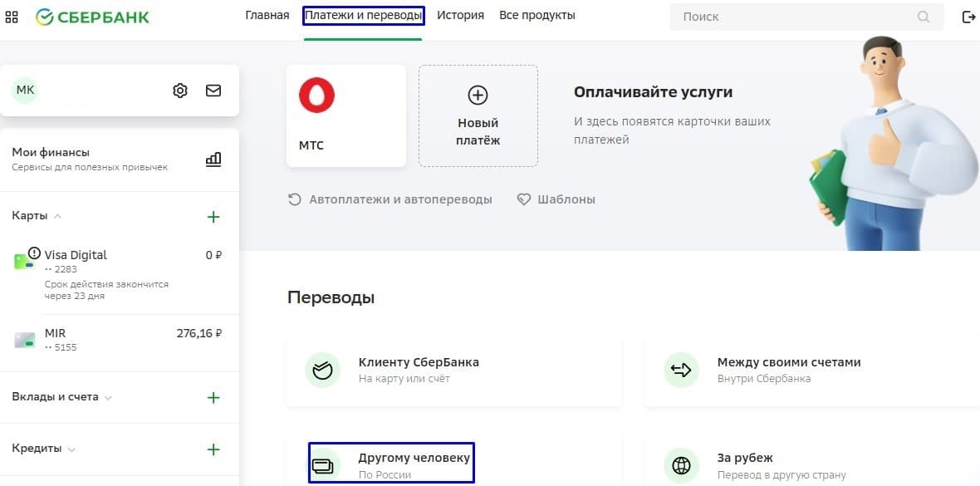Open My Finances chart icon
This screenshot has width=980, height=486.
(x=213, y=159)
